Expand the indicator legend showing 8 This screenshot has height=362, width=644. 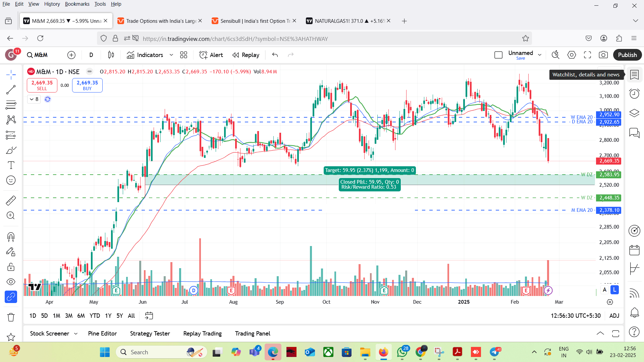34,99
